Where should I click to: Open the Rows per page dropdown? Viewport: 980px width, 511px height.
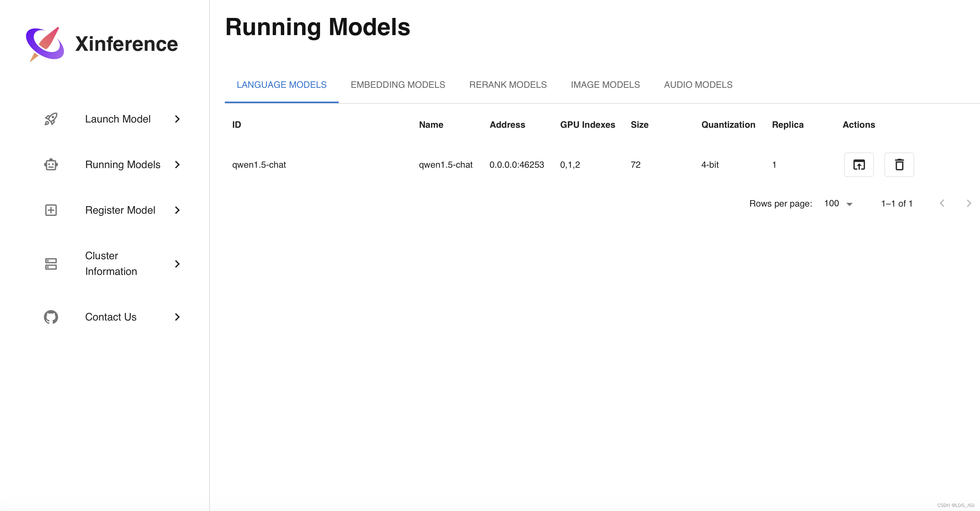[837, 204]
